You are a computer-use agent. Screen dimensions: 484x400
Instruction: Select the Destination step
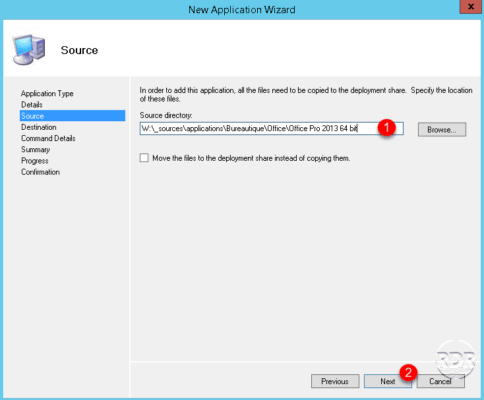(x=39, y=127)
